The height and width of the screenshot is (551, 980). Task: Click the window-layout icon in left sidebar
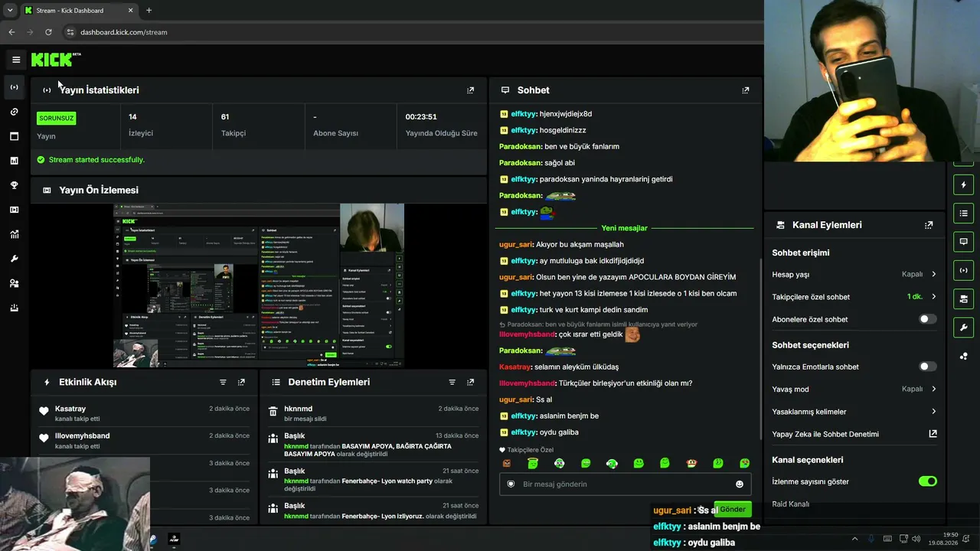[x=15, y=136]
